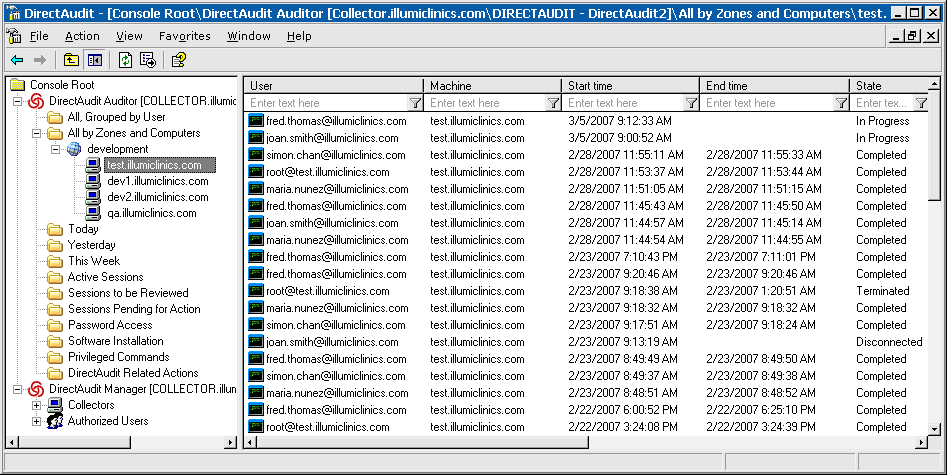Click the Help toolbar icon
The image size is (947, 475).
click(x=178, y=60)
